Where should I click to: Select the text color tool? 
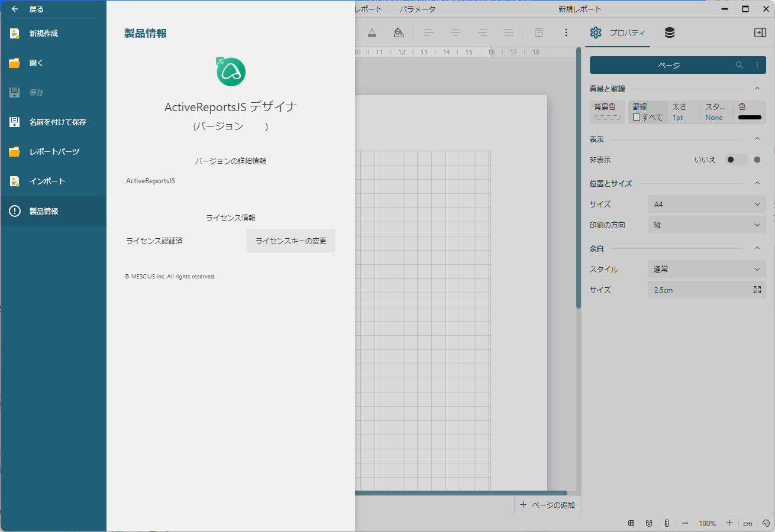click(x=372, y=33)
